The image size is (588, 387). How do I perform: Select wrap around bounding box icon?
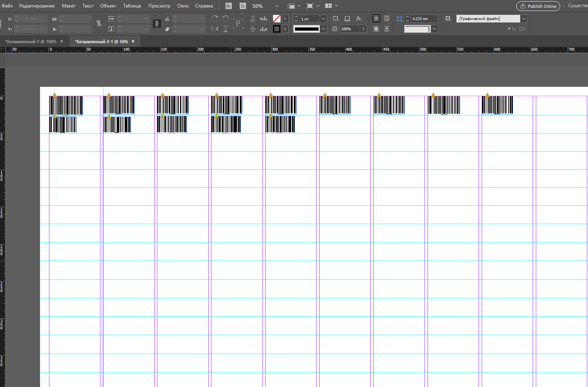387,18
